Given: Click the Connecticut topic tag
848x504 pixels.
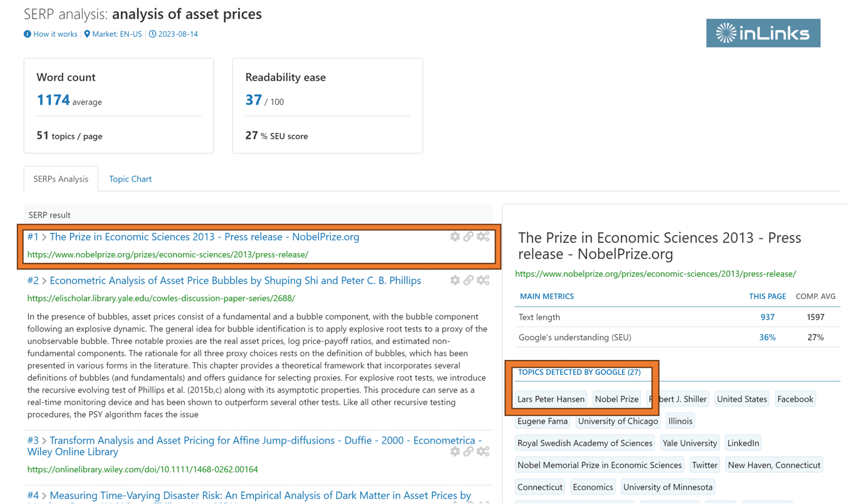Looking at the screenshot, I should click(540, 487).
